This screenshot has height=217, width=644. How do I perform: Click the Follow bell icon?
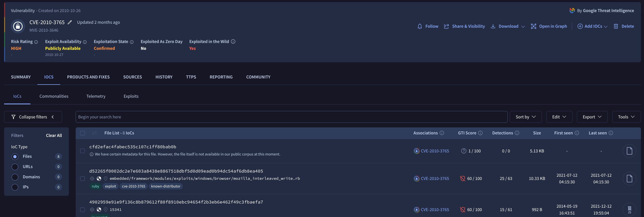point(420,26)
